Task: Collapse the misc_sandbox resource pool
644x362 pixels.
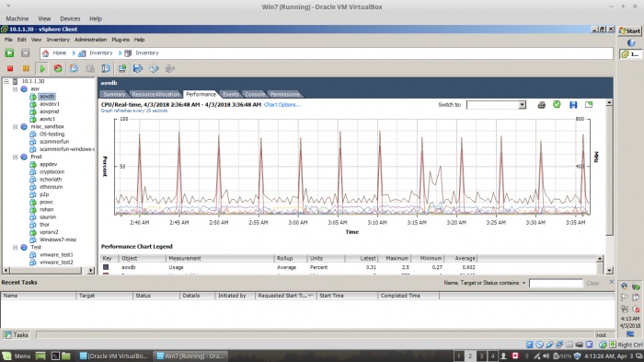Action: [x=16, y=127]
